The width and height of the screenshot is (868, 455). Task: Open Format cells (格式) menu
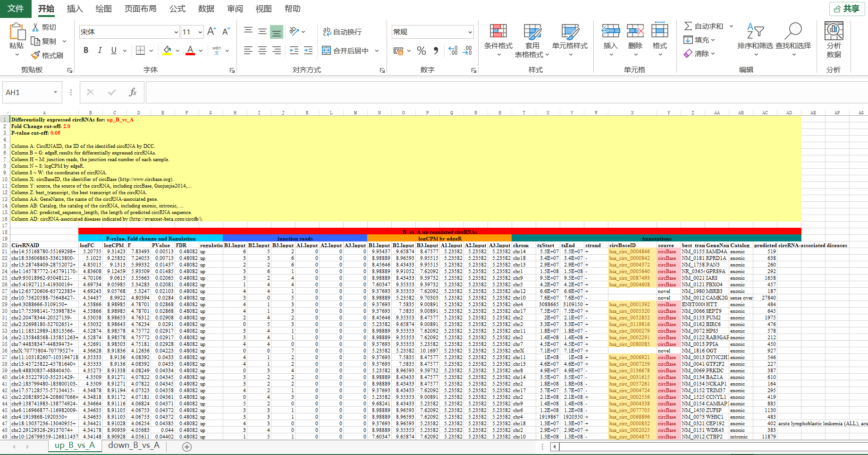[x=660, y=40]
